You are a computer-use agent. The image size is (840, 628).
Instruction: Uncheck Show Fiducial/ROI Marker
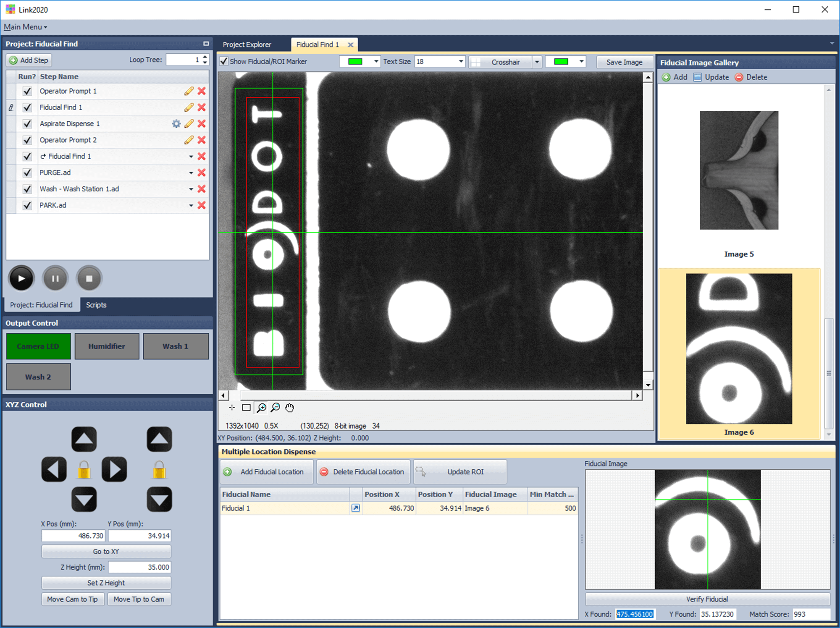224,62
